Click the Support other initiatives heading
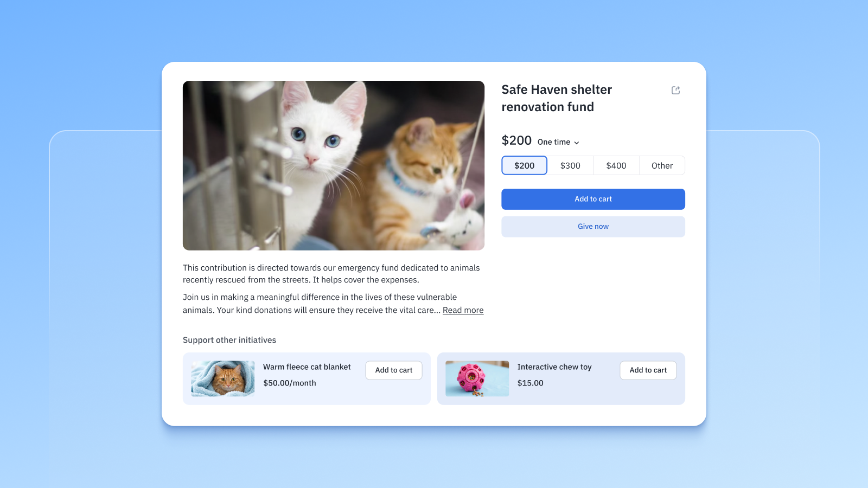Image resolution: width=868 pixels, height=488 pixels. click(229, 340)
